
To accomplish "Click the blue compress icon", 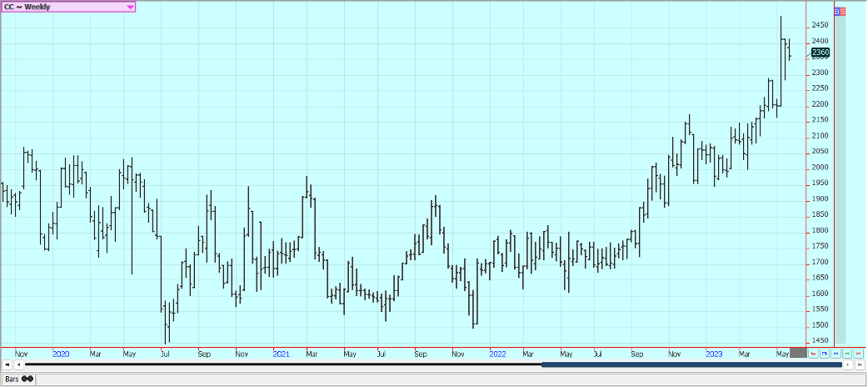I will click(x=836, y=354).
